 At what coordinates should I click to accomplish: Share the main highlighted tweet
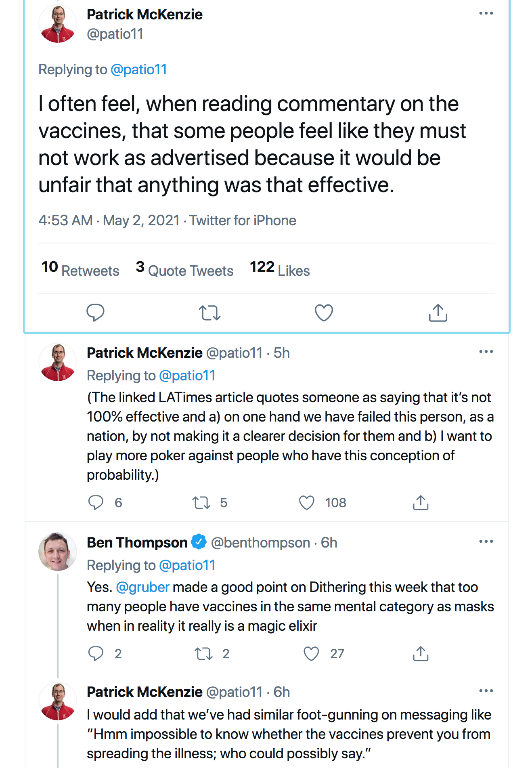click(438, 313)
